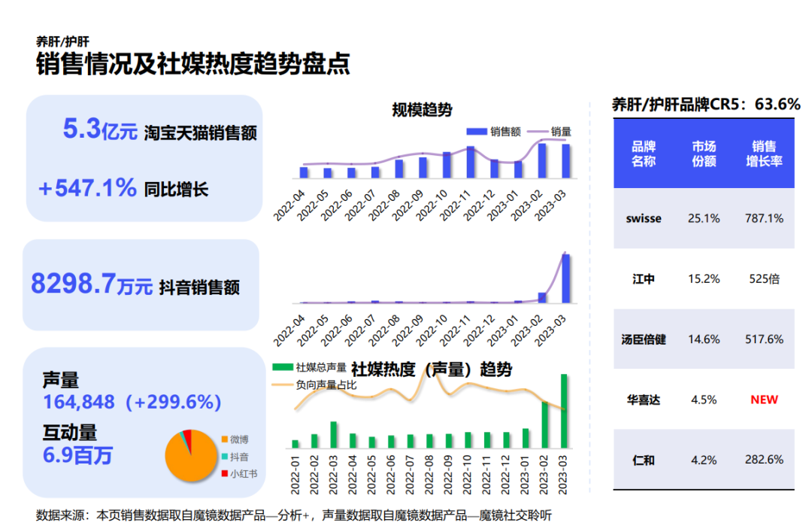Screen dimensions: 812x532
Task: Click the purple 销量 line legend icon
Action: coord(538,132)
